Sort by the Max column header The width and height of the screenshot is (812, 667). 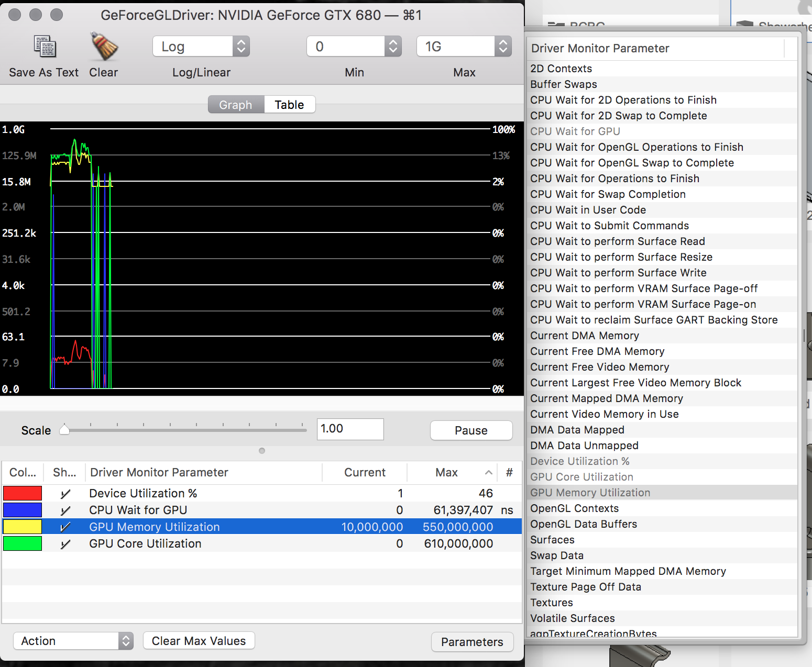click(452, 472)
